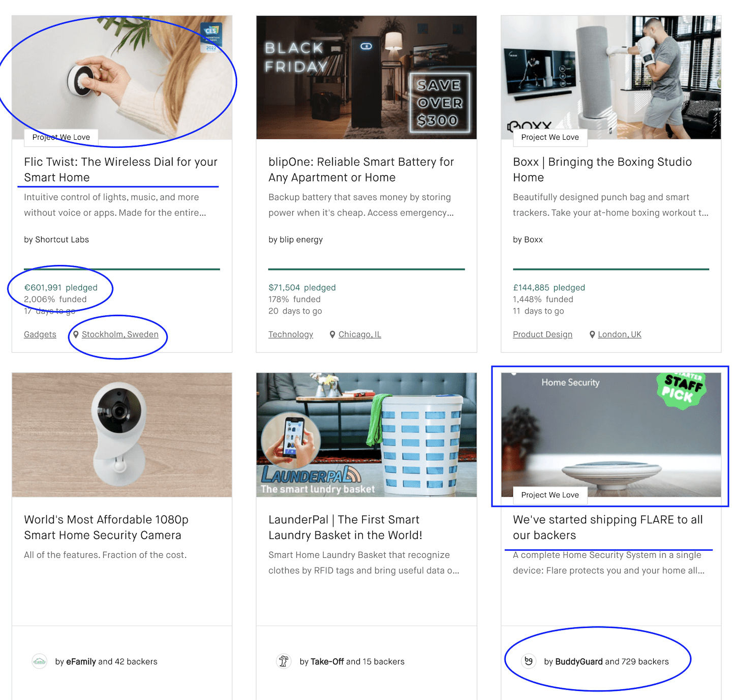This screenshot has width=736, height=700.
Task: Click the Take-Off creator avatar icon
Action: [x=284, y=661]
